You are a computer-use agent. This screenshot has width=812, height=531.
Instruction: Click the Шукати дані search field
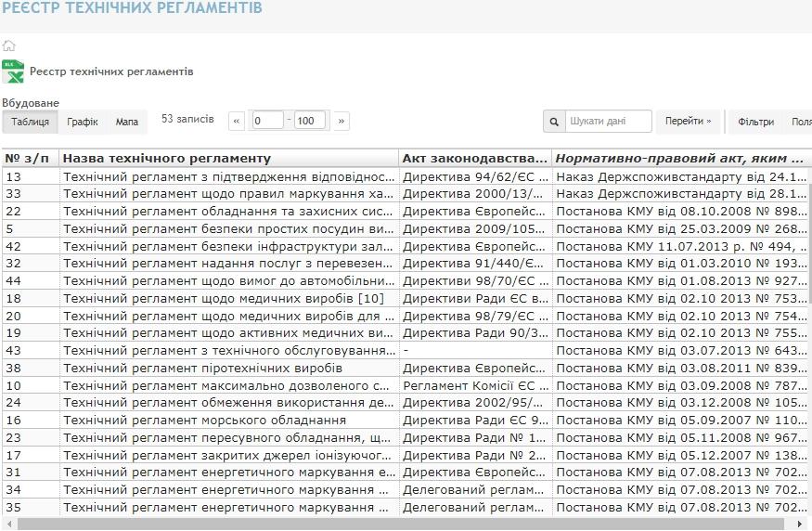tap(608, 121)
